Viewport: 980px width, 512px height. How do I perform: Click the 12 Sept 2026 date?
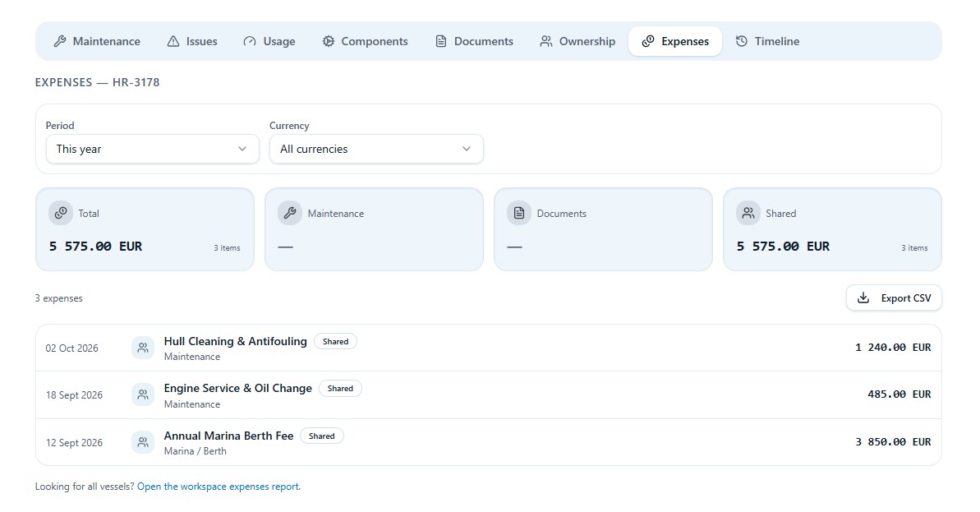75,443
